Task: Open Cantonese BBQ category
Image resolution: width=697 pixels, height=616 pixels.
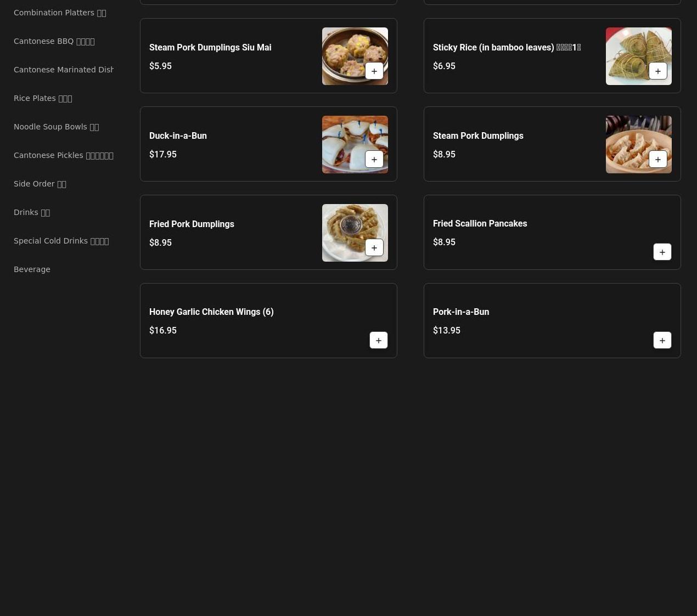Action: 54,41
